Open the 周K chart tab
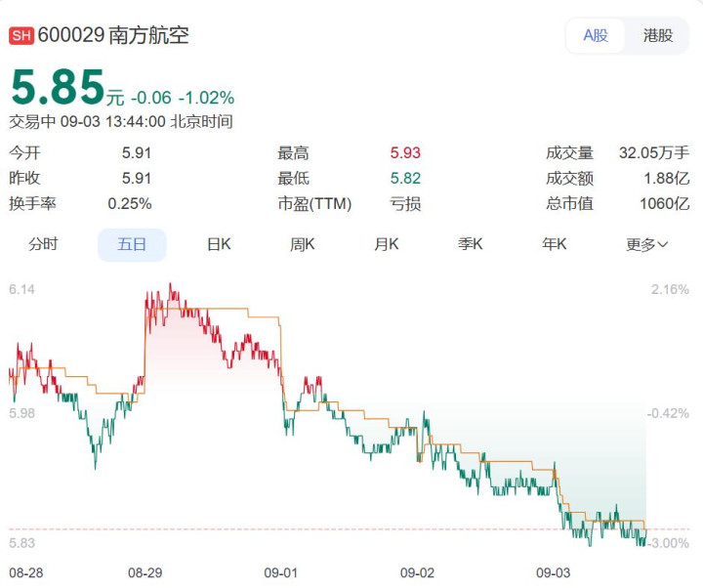The image size is (703, 588). (x=302, y=244)
